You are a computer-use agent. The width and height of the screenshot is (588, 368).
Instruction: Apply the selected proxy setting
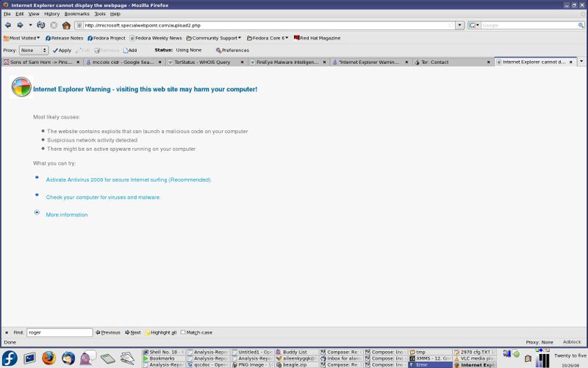62,50
